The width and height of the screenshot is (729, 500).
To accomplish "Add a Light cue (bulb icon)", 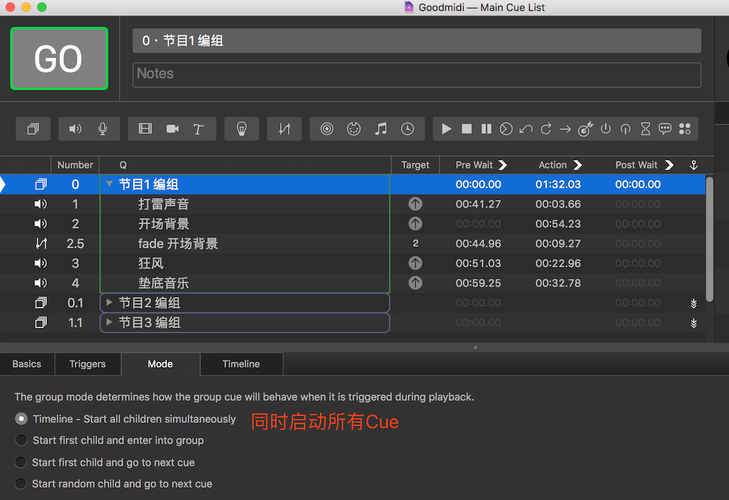I will click(241, 129).
